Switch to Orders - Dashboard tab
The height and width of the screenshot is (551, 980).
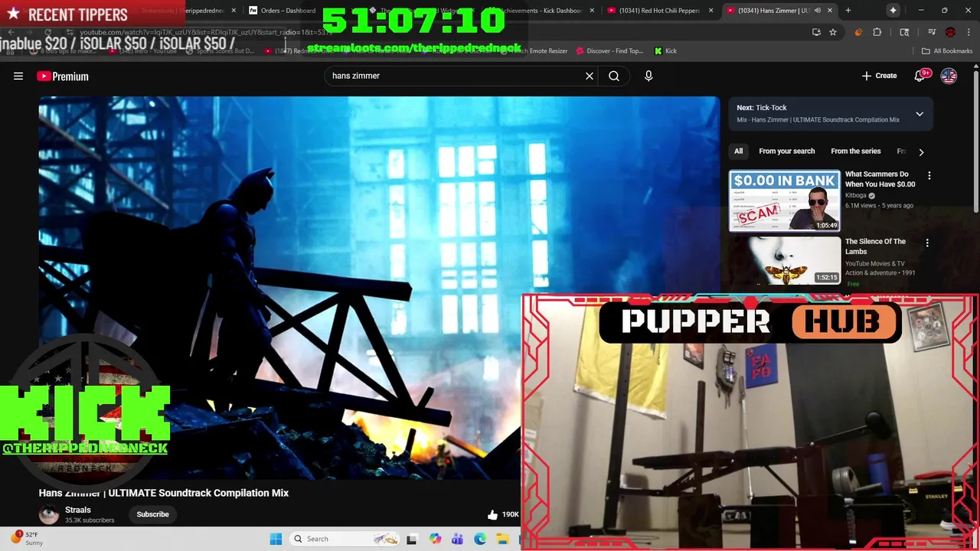coord(280,11)
